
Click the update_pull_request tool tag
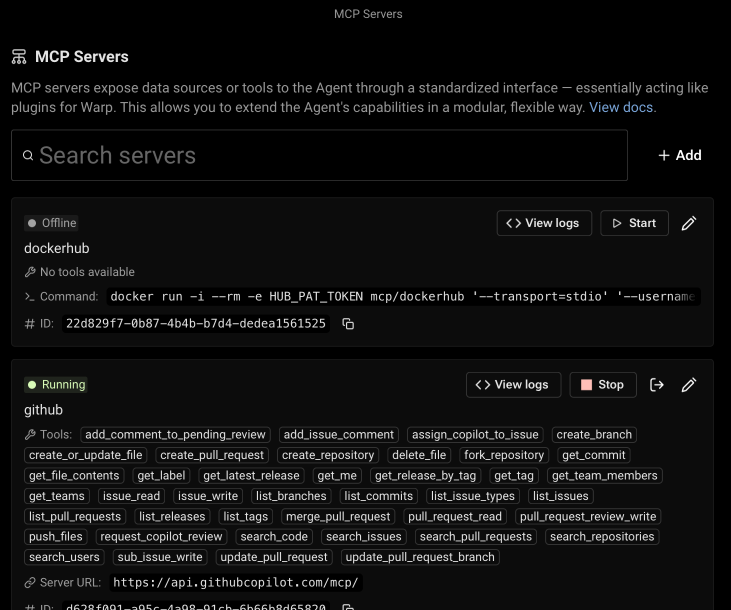[274, 557]
